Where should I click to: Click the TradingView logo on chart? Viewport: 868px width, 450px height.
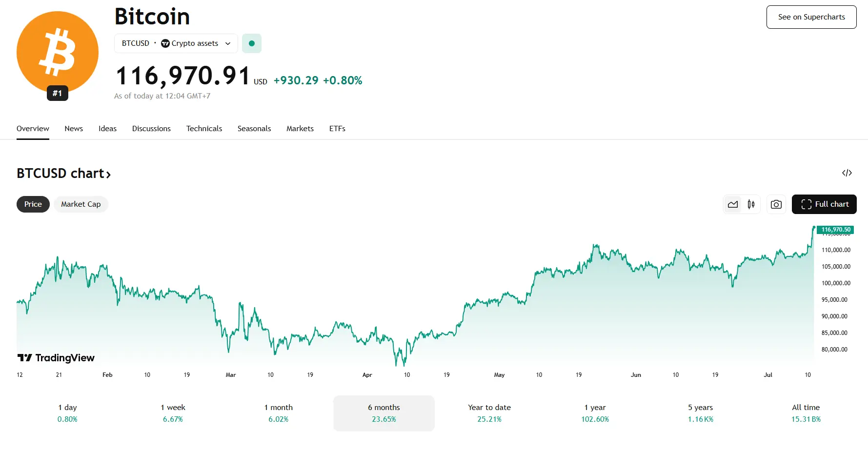pos(56,358)
